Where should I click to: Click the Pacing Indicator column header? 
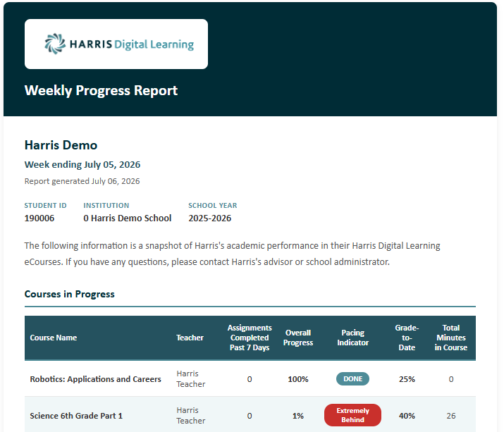tap(352, 338)
